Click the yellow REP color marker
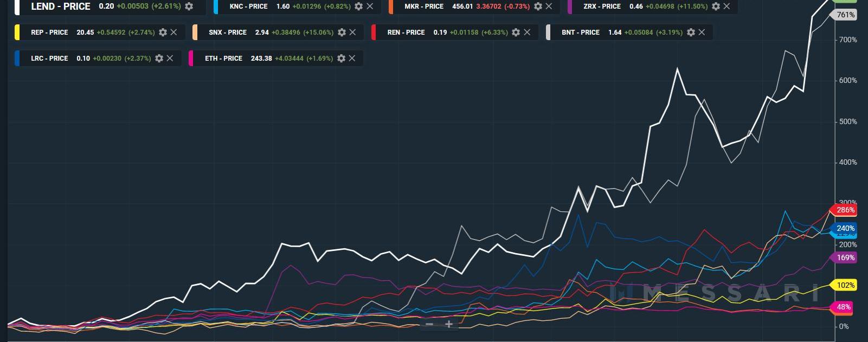 17,33
